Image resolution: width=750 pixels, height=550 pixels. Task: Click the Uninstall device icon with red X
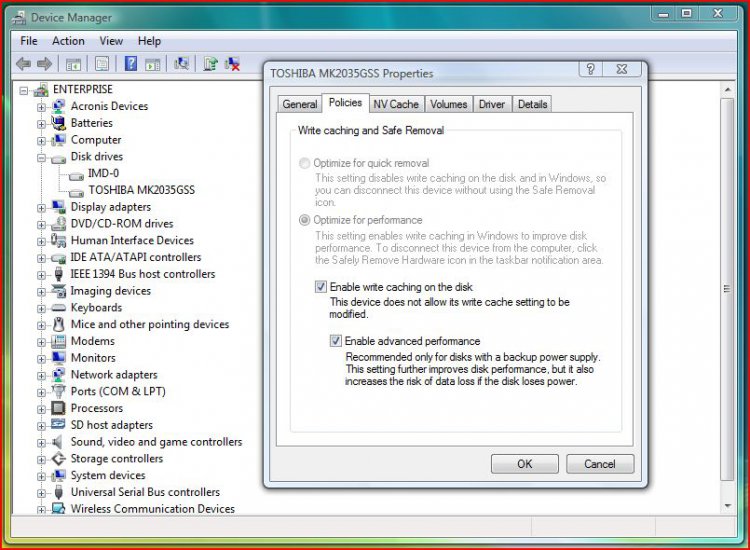[232, 64]
